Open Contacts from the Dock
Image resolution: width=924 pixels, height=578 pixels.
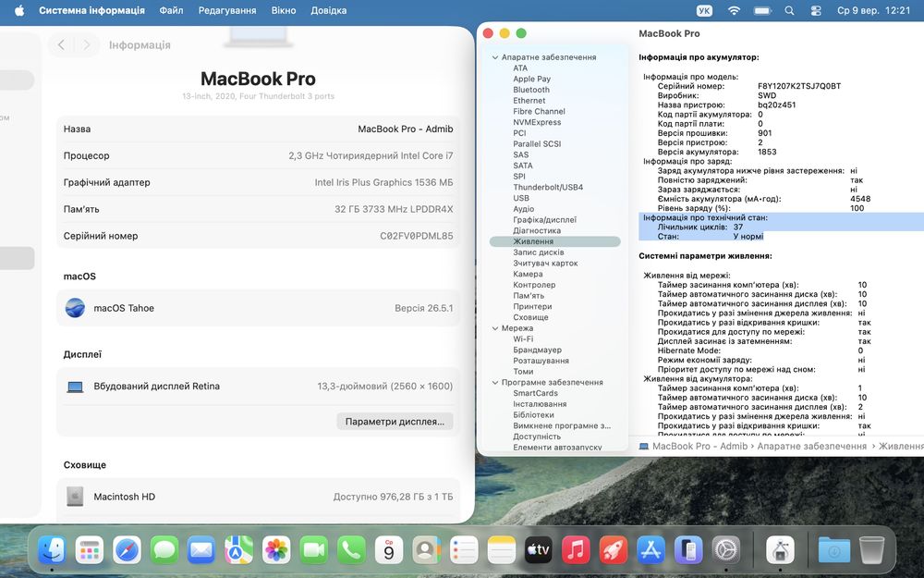click(x=426, y=550)
